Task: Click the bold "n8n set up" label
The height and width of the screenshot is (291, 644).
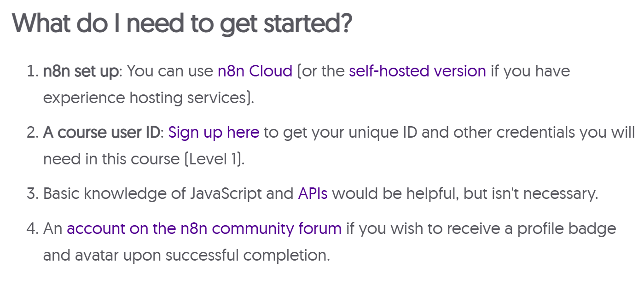Action: (x=81, y=71)
